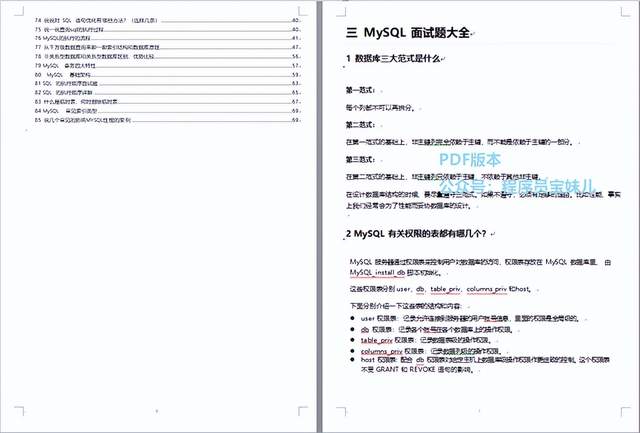Jump to table of contents entry 83

point(167,102)
